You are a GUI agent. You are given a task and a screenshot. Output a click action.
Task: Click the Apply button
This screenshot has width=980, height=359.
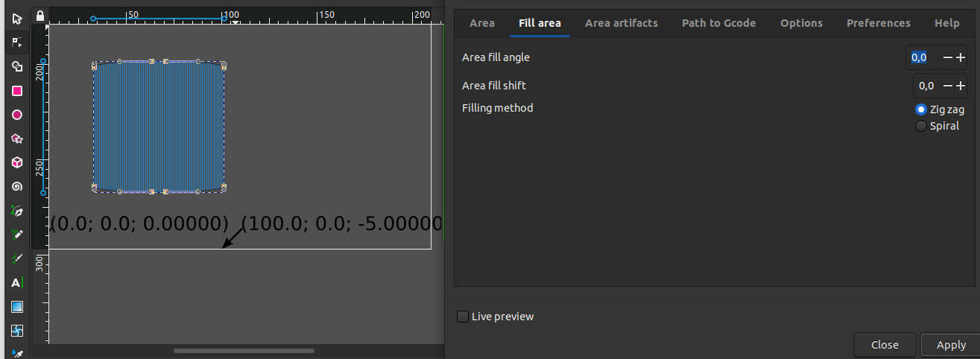pos(951,345)
